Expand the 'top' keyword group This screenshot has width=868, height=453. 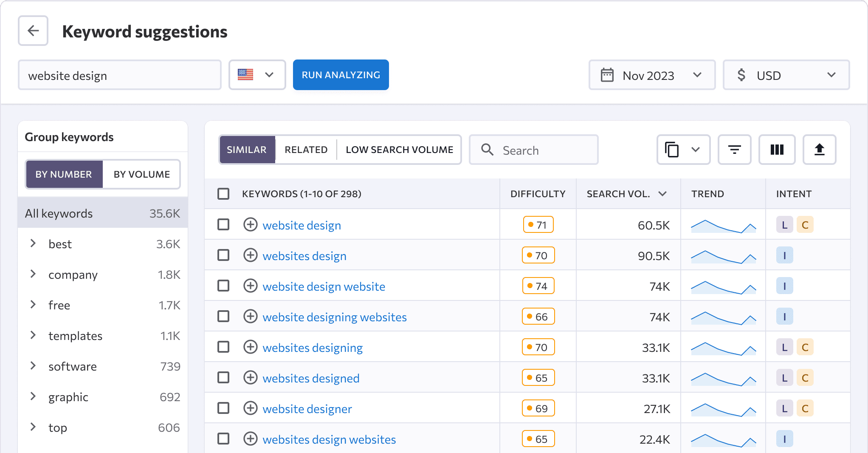coord(33,427)
